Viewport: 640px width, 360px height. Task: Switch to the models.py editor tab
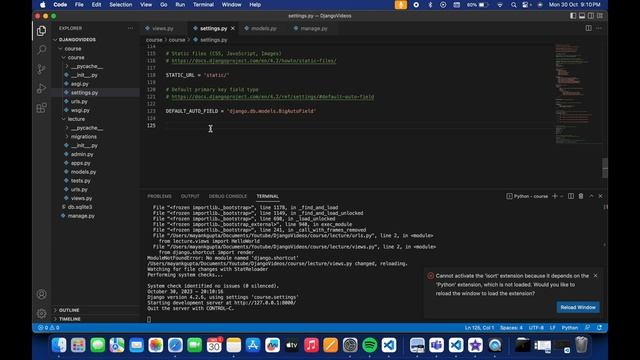point(264,29)
